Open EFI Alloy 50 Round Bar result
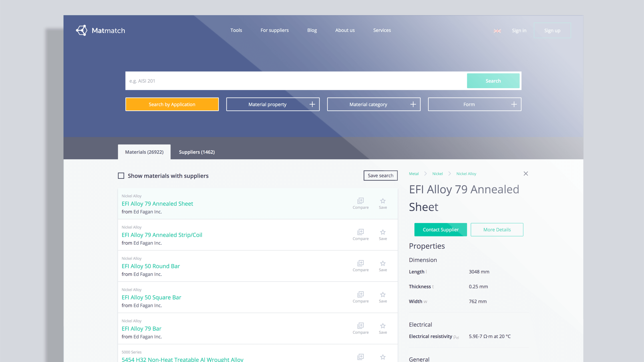Viewport: 644px width, 362px height. click(x=151, y=266)
